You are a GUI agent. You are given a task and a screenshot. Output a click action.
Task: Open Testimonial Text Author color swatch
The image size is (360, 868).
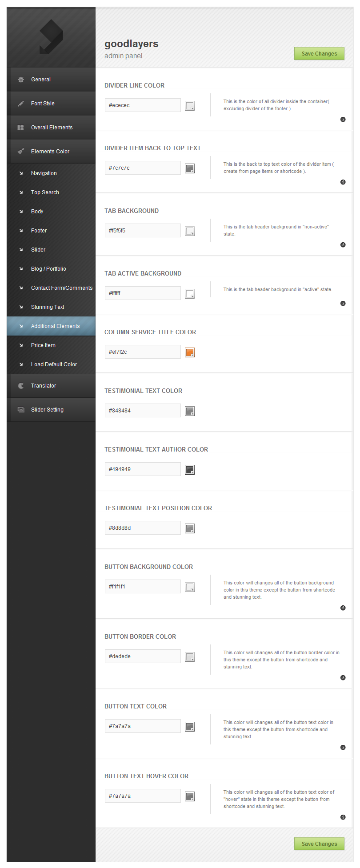pyautogui.click(x=190, y=470)
